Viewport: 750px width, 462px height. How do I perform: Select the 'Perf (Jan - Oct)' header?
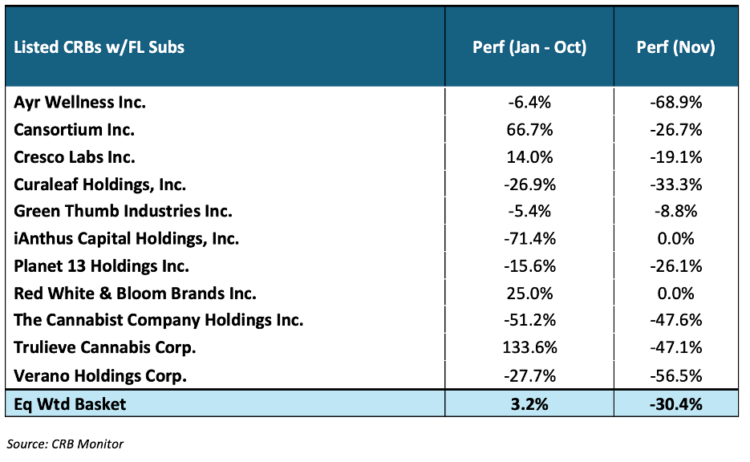coord(528,48)
